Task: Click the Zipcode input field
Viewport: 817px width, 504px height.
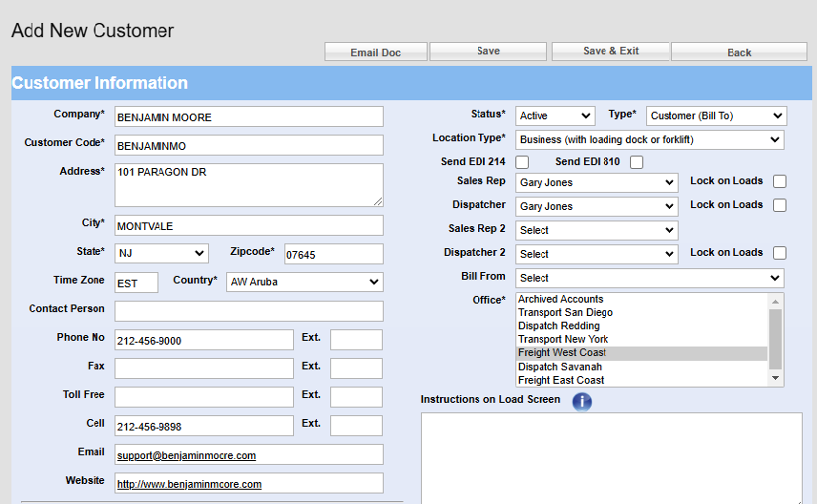Action: pyautogui.click(x=334, y=254)
